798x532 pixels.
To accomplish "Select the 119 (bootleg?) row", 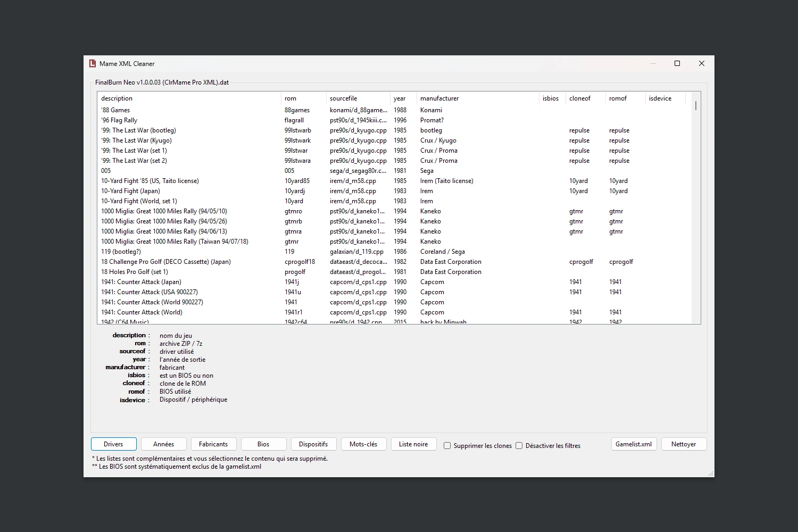I will (395, 252).
